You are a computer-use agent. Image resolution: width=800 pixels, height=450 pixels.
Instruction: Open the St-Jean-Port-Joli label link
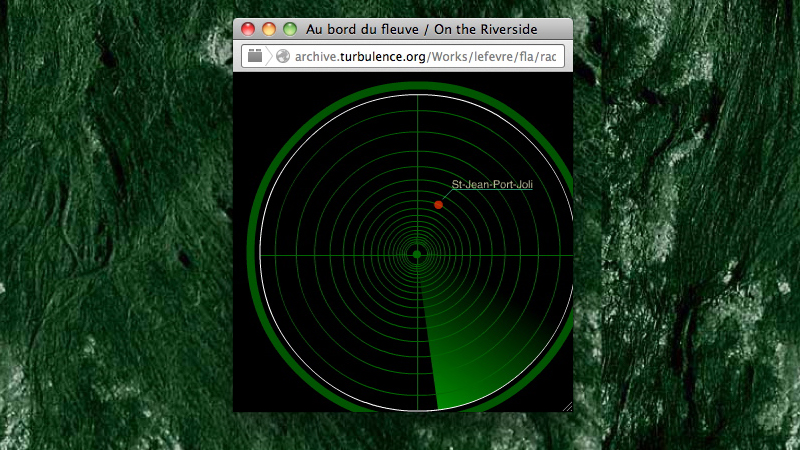(492, 185)
